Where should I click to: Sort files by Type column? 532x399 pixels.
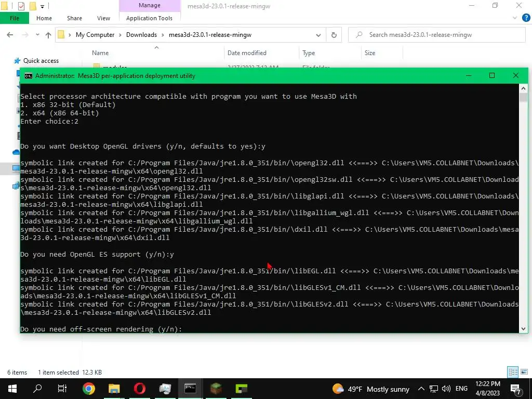[x=309, y=53]
